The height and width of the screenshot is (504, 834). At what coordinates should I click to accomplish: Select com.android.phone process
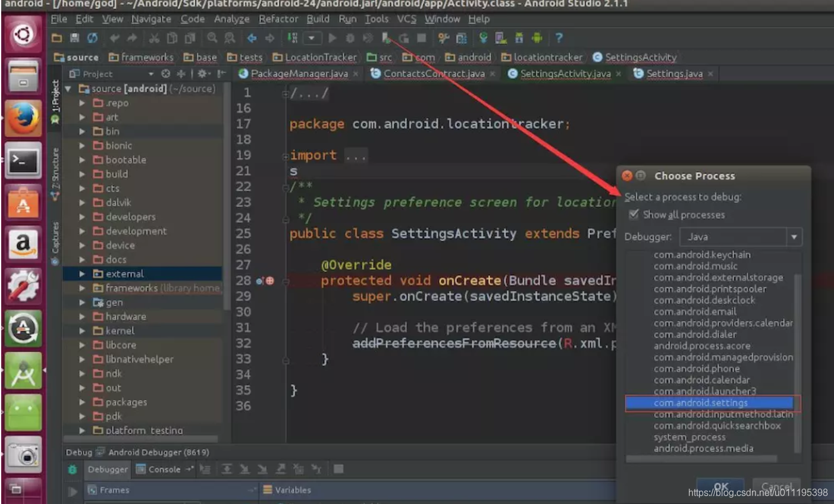697,368
